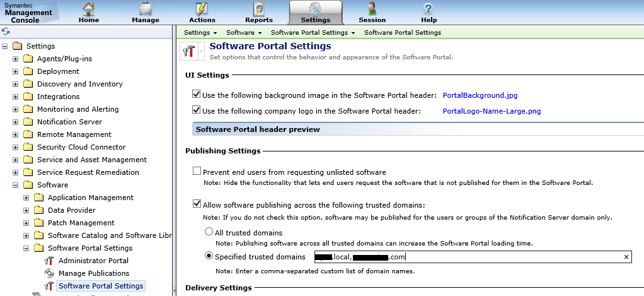Open the Reports icon
Viewport: 644px width, 296px height.
(x=259, y=9)
